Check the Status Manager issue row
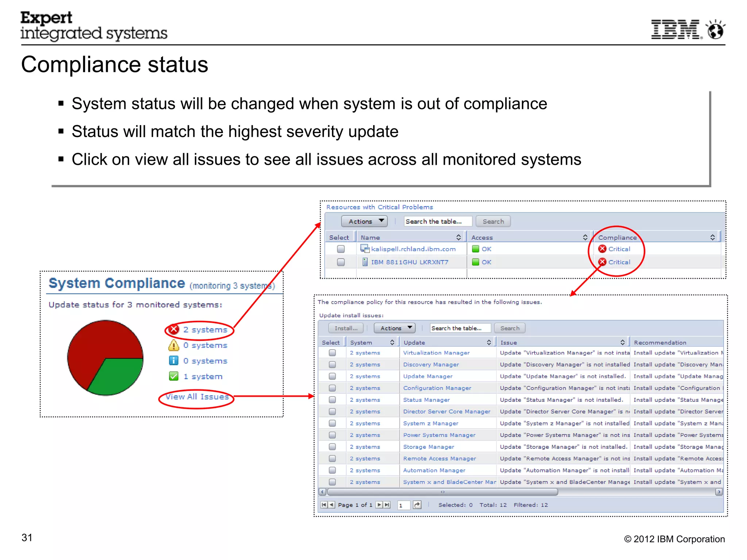 [332, 400]
